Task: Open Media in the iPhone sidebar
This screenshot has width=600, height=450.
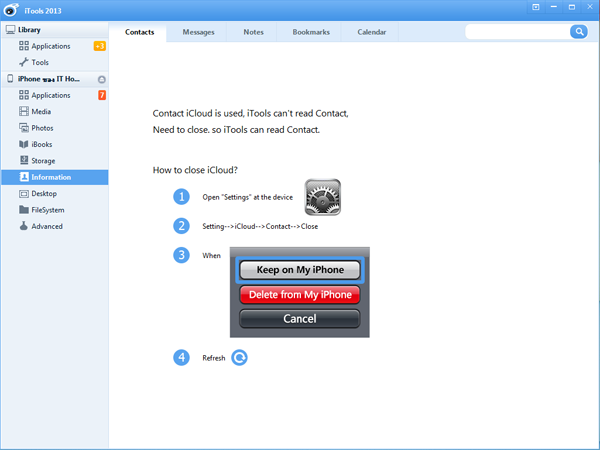Action: 41,112
